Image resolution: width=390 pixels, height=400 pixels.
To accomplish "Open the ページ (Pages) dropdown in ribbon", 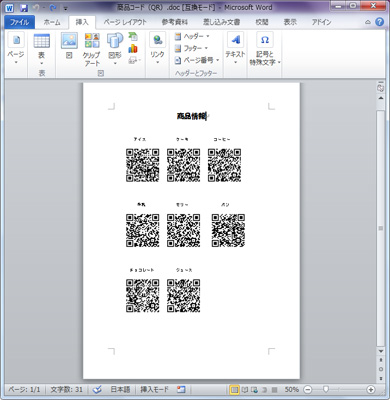I will tap(16, 49).
